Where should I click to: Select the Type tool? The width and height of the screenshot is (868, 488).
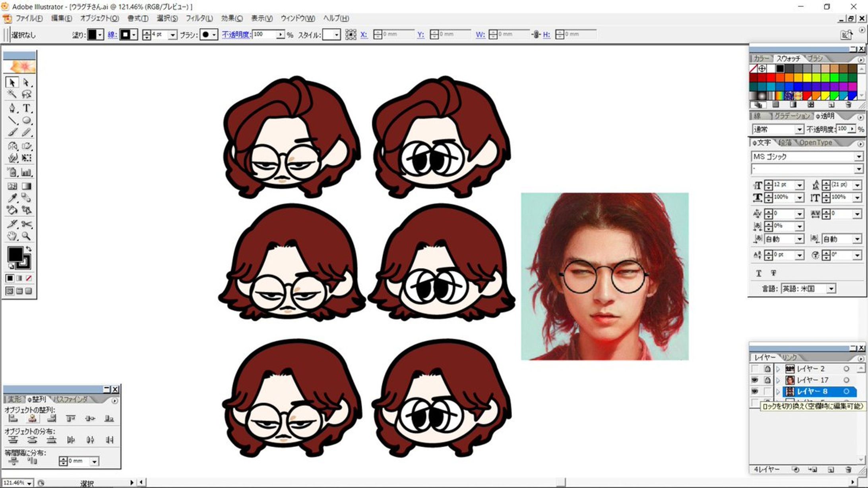(x=26, y=108)
